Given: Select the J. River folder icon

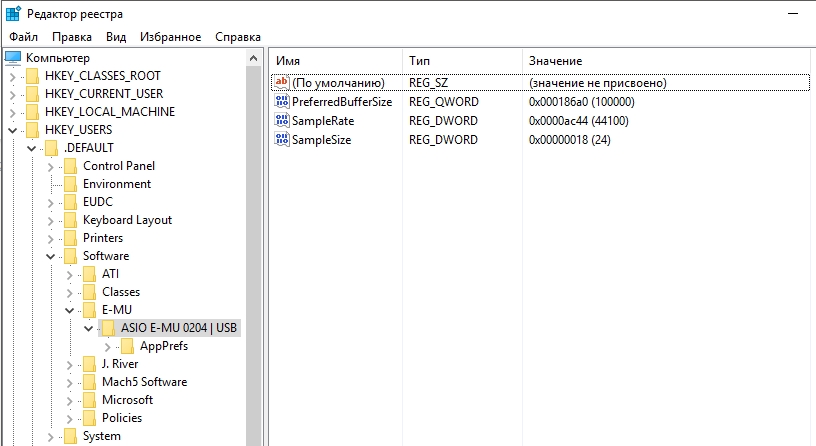Looking at the screenshot, I should coord(90,364).
